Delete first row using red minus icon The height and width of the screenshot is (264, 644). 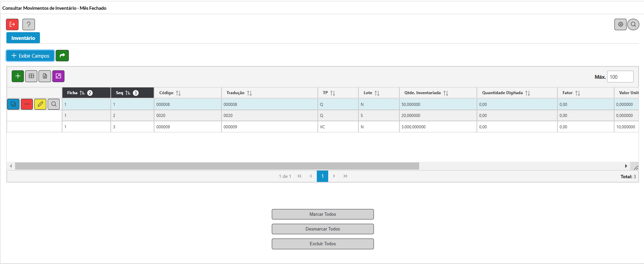coord(27,104)
